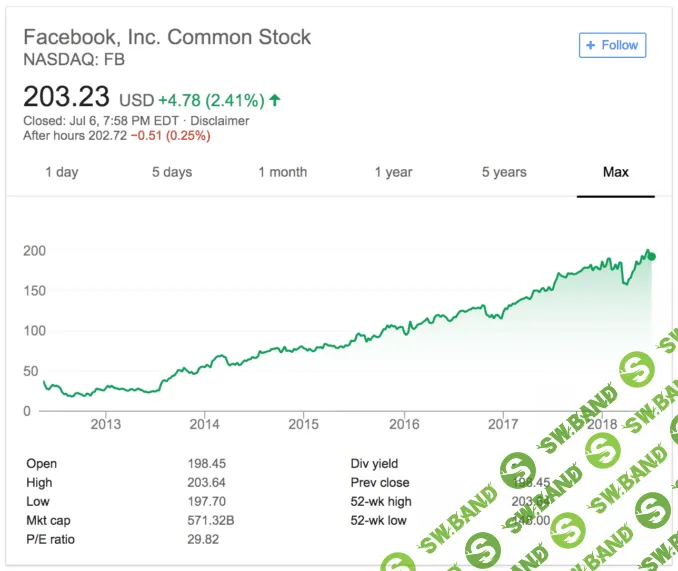Switch to the 1 day tab
678x571 pixels.
[61, 172]
